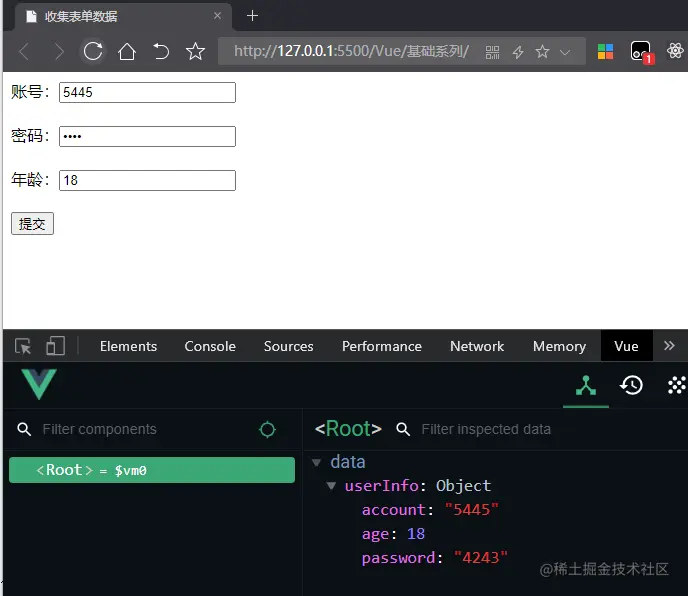Image resolution: width=688 pixels, height=596 pixels.
Task: Open the Performance devtools tab
Action: tap(382, 346)
